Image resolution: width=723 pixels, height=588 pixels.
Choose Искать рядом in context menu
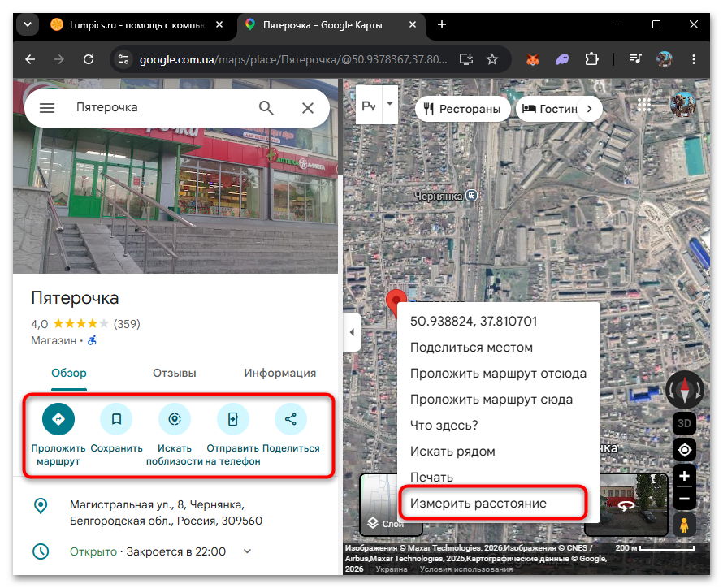[498, 452]
